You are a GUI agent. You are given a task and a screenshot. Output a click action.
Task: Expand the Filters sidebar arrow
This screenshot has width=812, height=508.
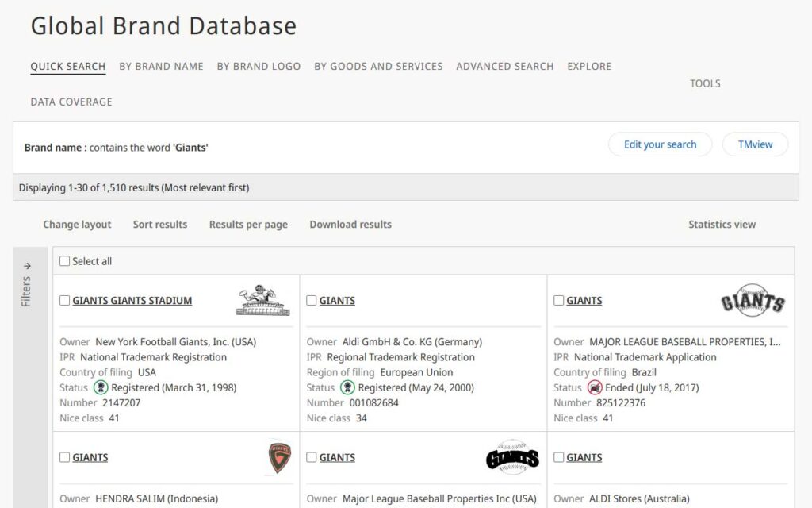29,267
